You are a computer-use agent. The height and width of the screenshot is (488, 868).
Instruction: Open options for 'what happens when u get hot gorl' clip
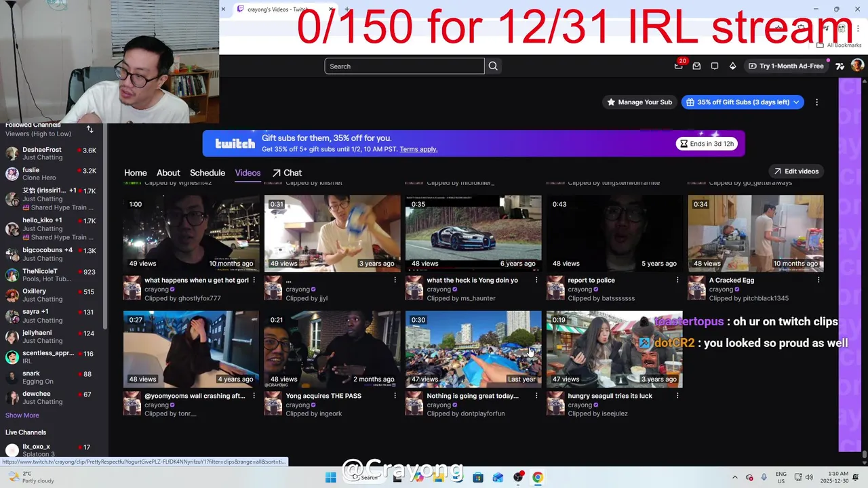[254, 280]
